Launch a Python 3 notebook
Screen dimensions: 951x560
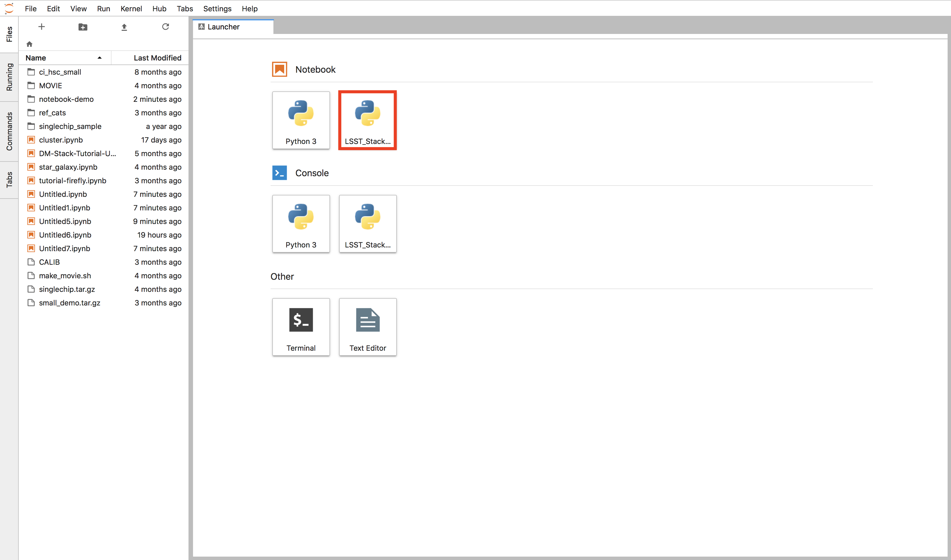(301, 120)
